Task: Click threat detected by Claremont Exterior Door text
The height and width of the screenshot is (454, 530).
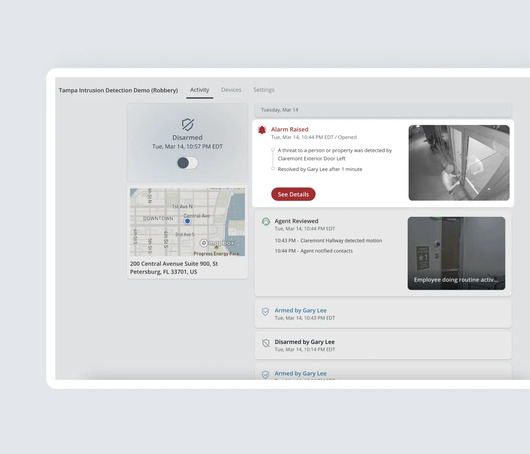Action: click(335, 154)
